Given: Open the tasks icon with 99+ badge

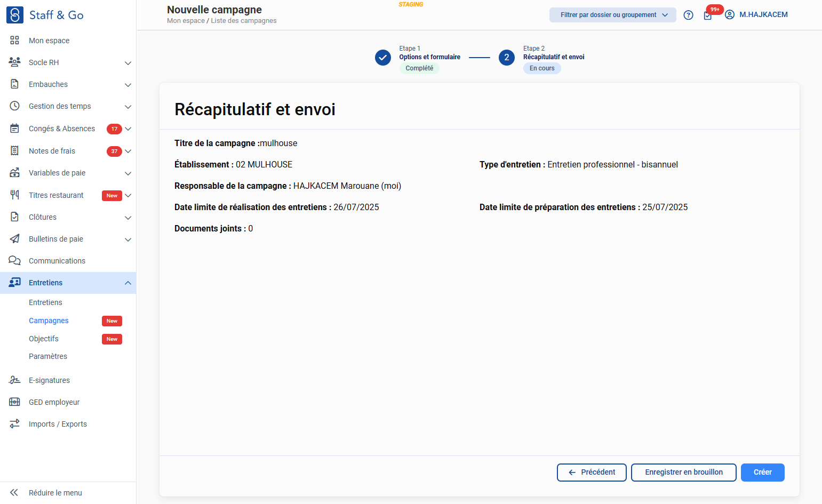Looking at the screenshot, I should [x=708, y=15].
